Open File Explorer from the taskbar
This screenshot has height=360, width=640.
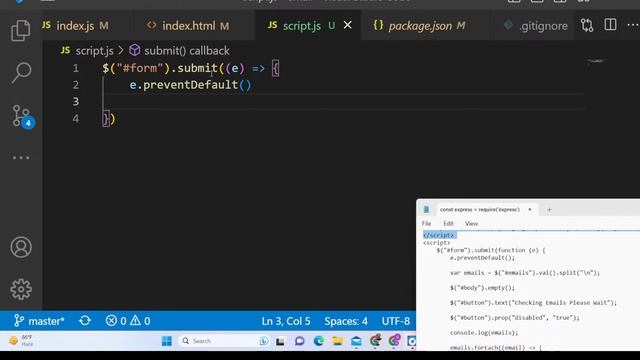click(x=338, y=341)
